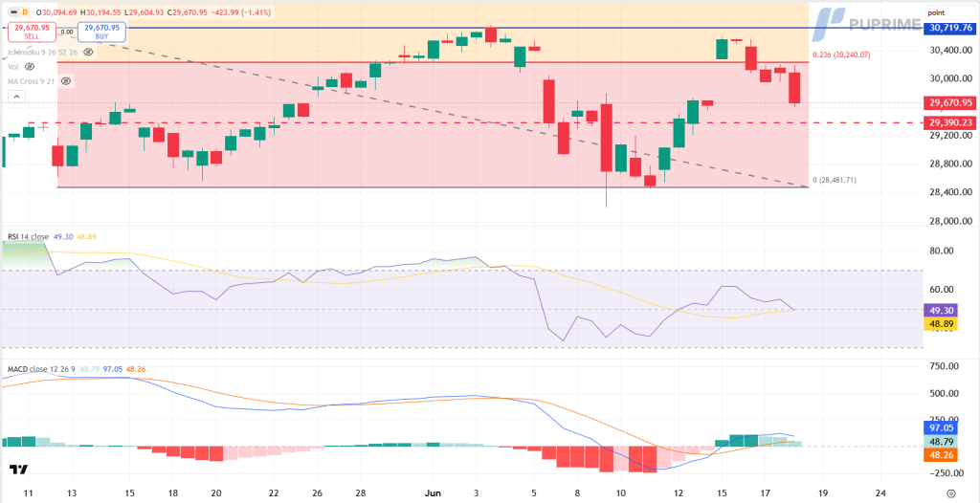Open chart time settings gear icon
Viewport: 980px width, 503px height.
coord(951,492)
